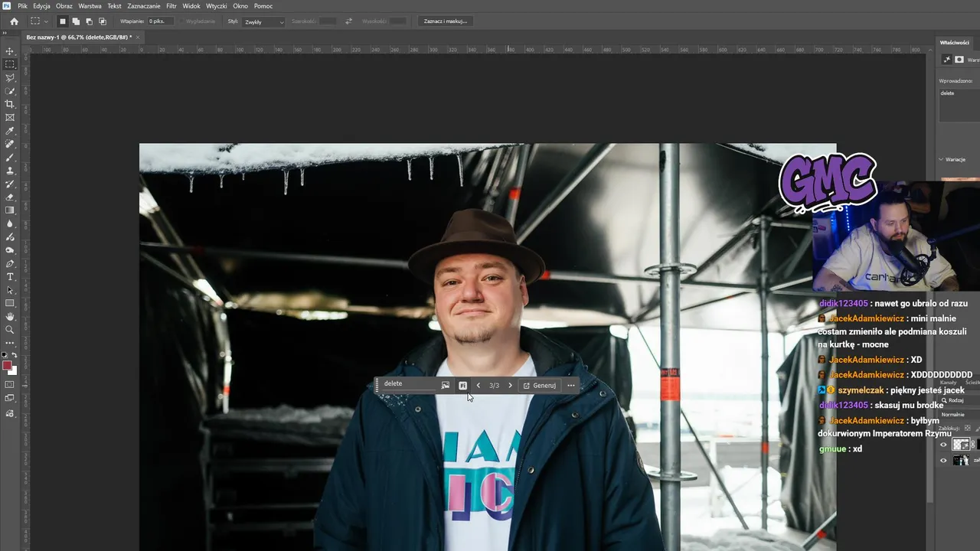Choose Subtract from selection mode
This screenshot has width=980, height=551.
(x=89, y=21)
